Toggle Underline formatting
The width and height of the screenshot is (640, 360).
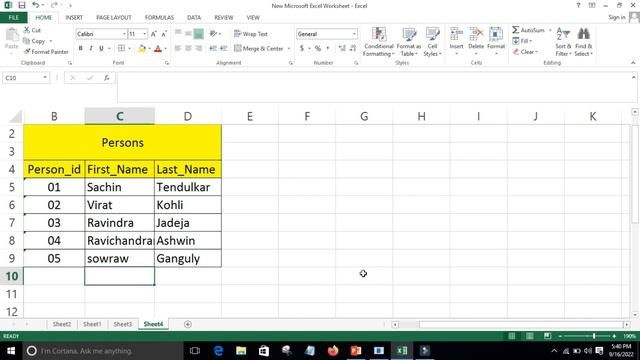101,49
